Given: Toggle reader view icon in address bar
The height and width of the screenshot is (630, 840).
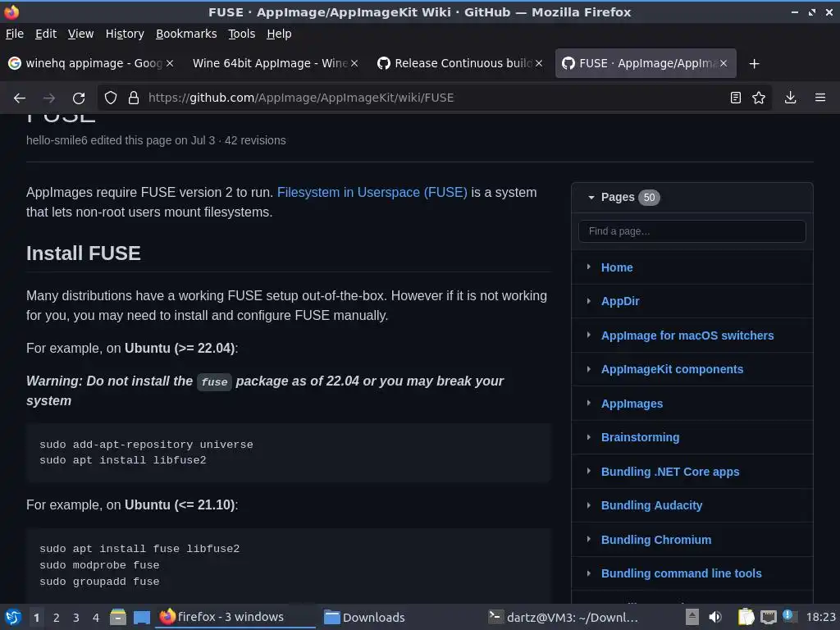Looking at the screenshot, I should pos(736,98).
